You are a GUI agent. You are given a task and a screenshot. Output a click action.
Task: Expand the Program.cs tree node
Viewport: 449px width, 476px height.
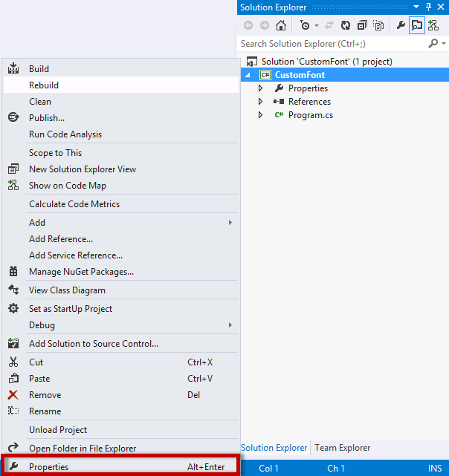click(260, 115)
